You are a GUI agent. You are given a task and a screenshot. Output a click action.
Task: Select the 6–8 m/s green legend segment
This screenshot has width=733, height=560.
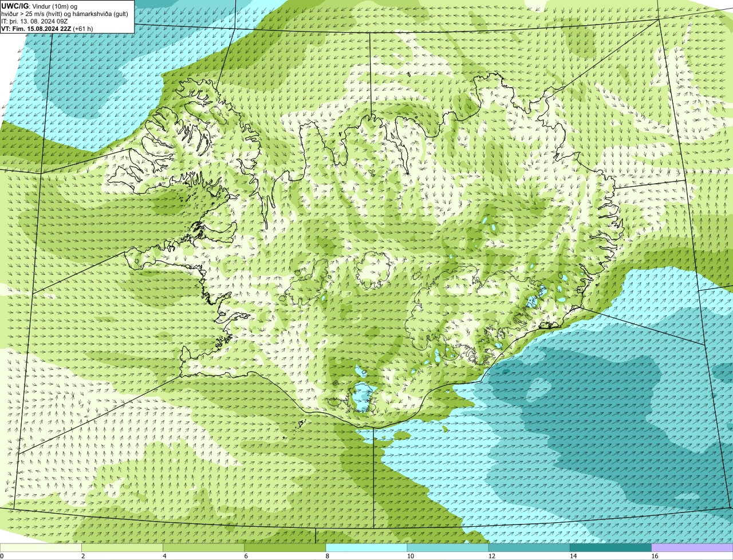pos(285,548)
